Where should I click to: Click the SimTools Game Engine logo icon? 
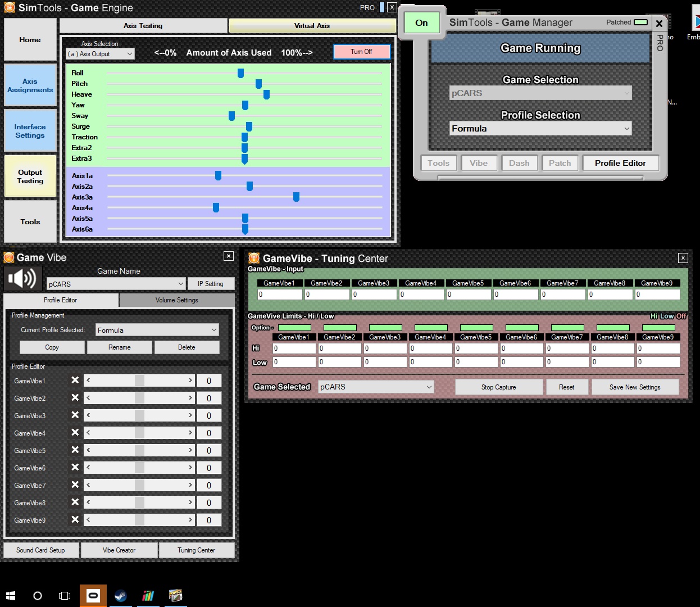pos(10,8)
